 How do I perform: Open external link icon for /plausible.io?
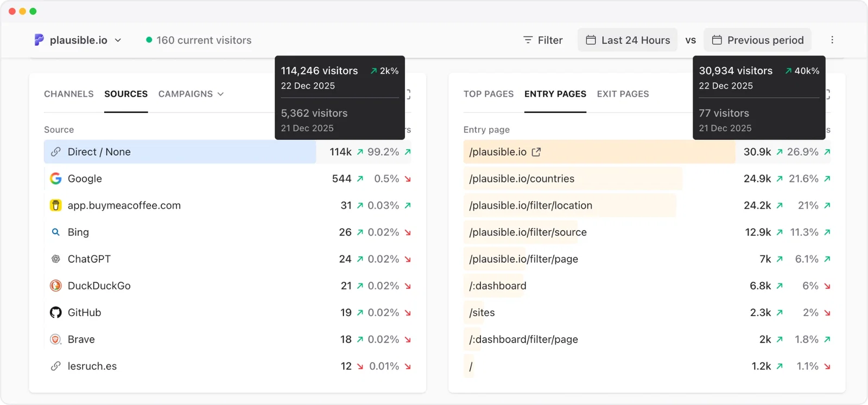(536, 152)
